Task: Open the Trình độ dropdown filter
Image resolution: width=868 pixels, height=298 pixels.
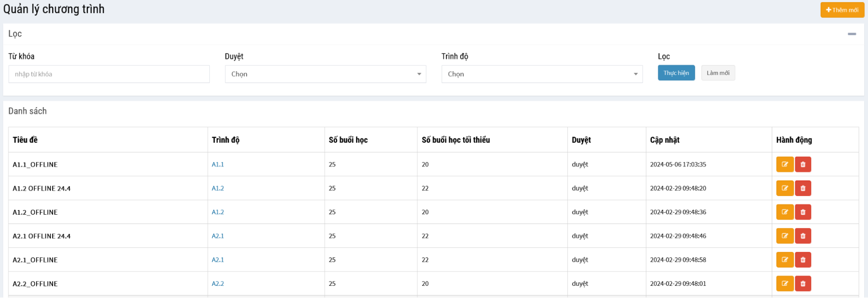Action: click(x=541, y=74)
